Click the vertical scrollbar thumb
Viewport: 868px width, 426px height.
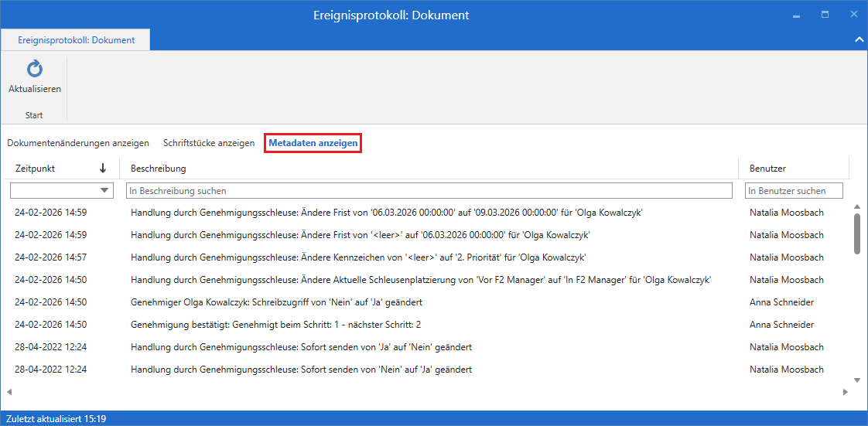(856, 233)
